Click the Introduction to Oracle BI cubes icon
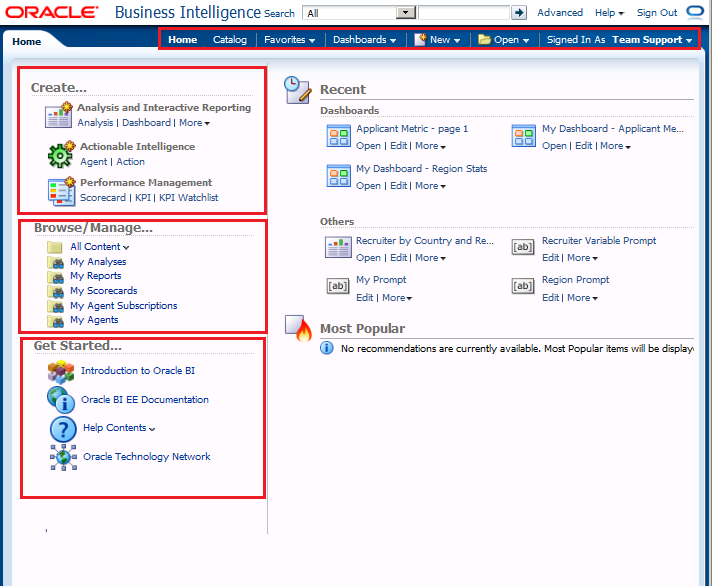The image size is (712, 586). tap(61, 372)
